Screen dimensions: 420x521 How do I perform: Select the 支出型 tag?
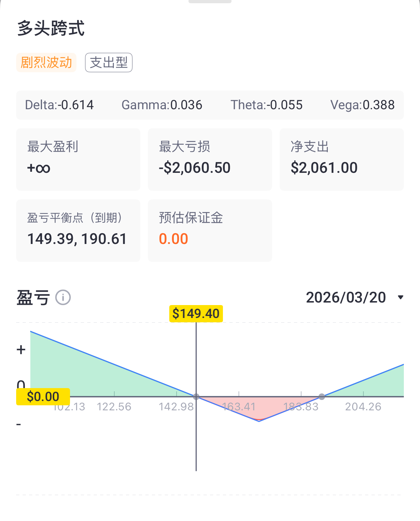click(x=109, y=63)
